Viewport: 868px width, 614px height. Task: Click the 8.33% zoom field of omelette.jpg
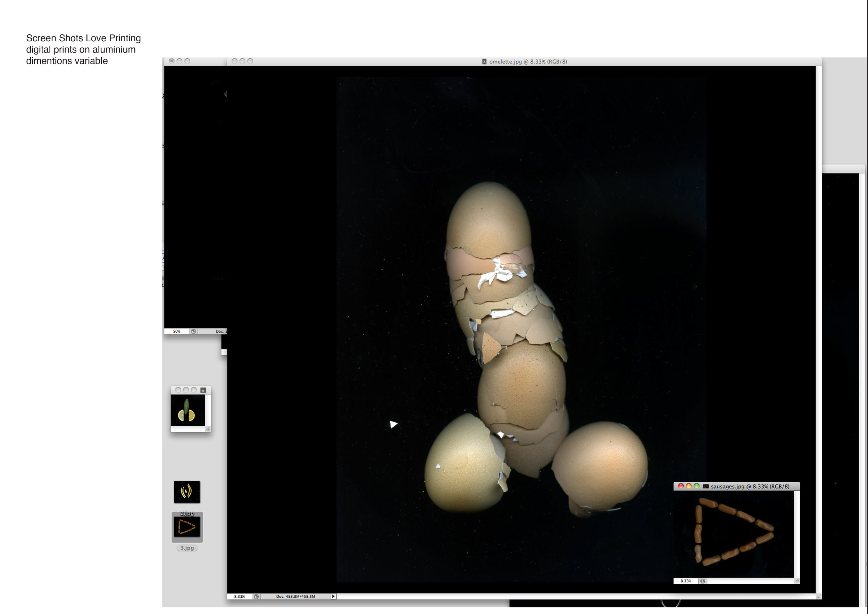239,596
